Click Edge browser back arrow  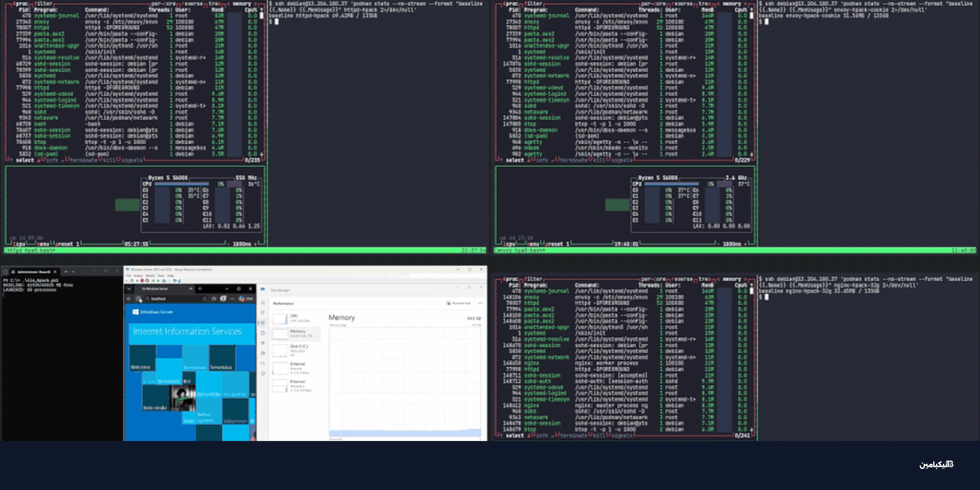(x=129, y=299)
